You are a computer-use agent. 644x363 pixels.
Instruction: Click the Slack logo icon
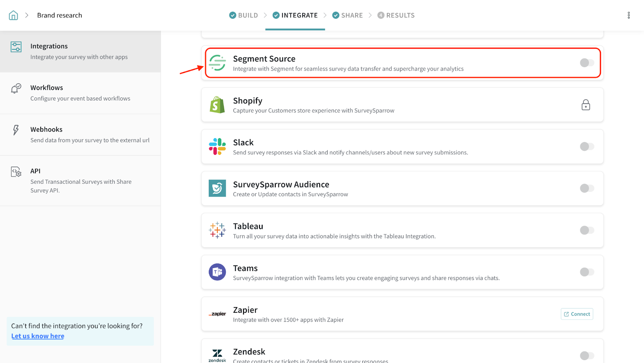(217, 147)
